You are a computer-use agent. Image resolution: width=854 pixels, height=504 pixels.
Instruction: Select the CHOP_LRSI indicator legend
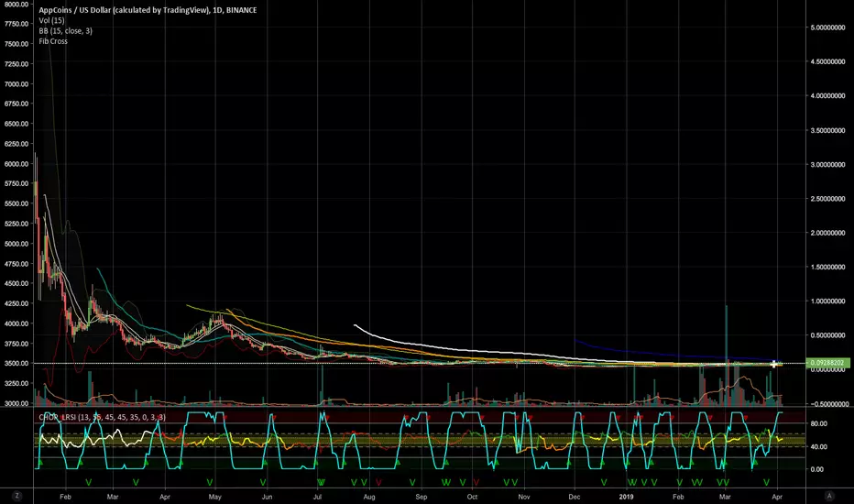pyautogui.click(x=102, y=417)
